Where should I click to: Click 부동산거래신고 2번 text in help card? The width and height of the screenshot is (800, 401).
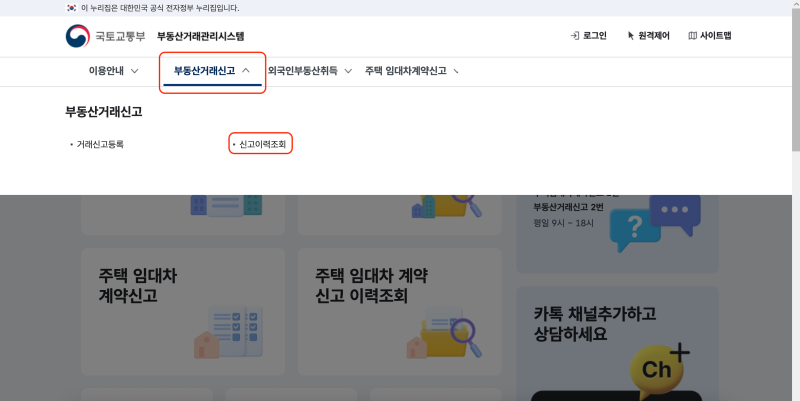click(x=568, y=207)
